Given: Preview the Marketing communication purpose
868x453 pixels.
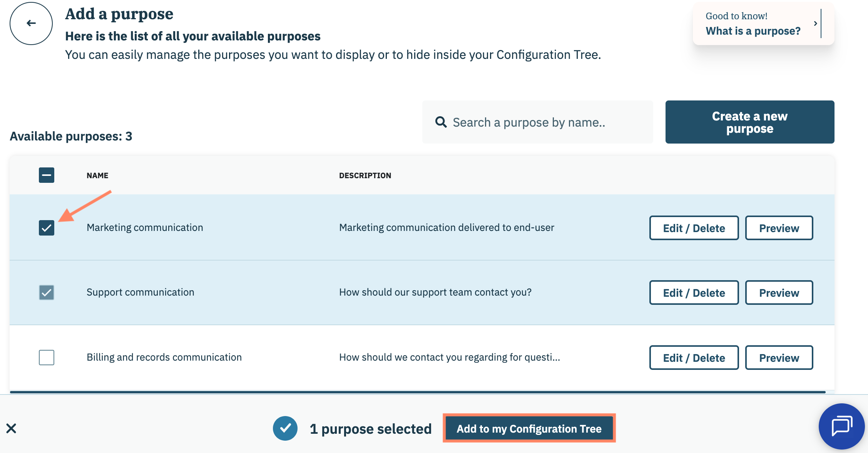Looking at the screenshot, I should pyautogui.click(x=779, y=228).
